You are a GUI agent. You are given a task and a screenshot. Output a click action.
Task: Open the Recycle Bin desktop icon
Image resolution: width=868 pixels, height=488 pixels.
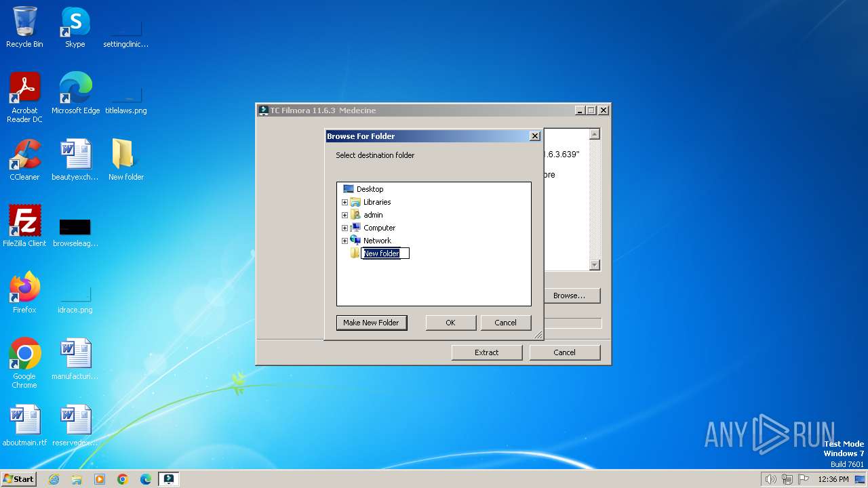pyautogui.click(x=24, y=27)
